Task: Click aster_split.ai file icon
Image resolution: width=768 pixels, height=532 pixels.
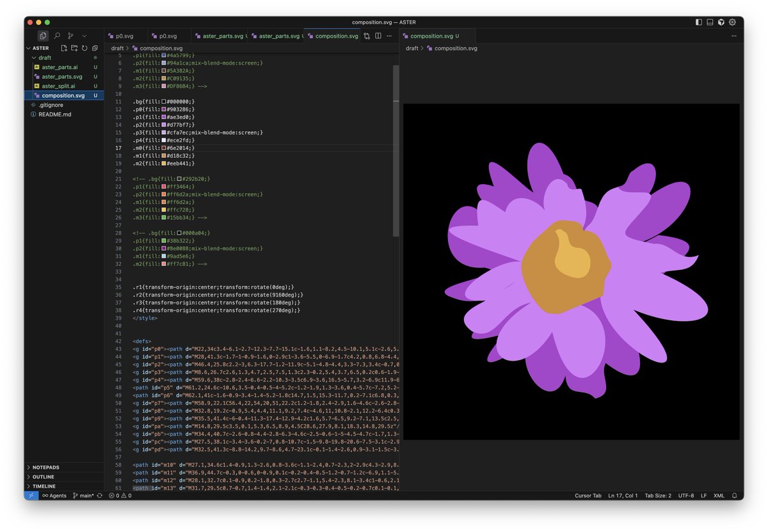Action: coord(37,86)
